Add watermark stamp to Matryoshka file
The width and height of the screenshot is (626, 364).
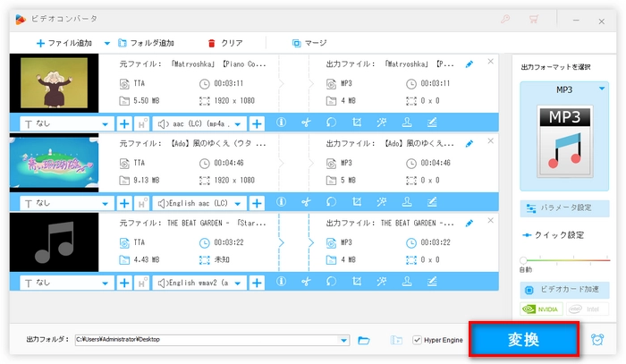click(x=407, y=123)
